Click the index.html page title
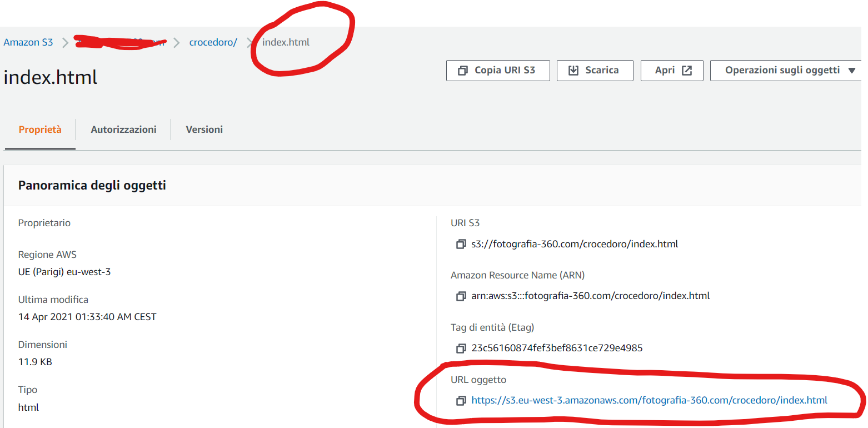The image size is (868, 428). pyautogui.click(x=51, y=77)
